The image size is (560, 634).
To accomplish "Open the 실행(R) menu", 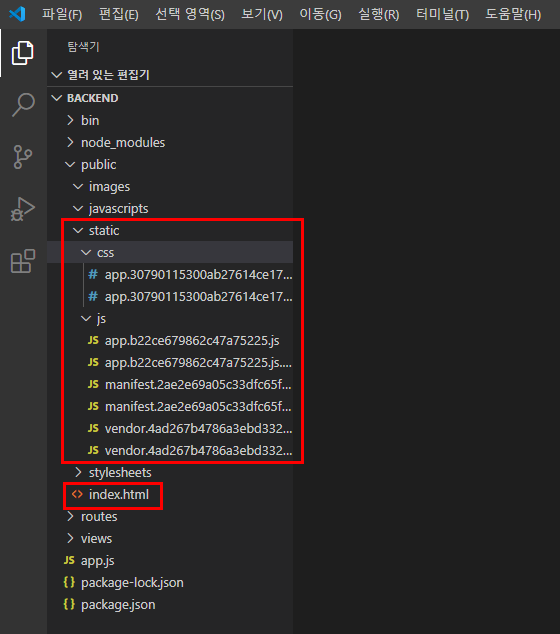I will coord(378,15).
